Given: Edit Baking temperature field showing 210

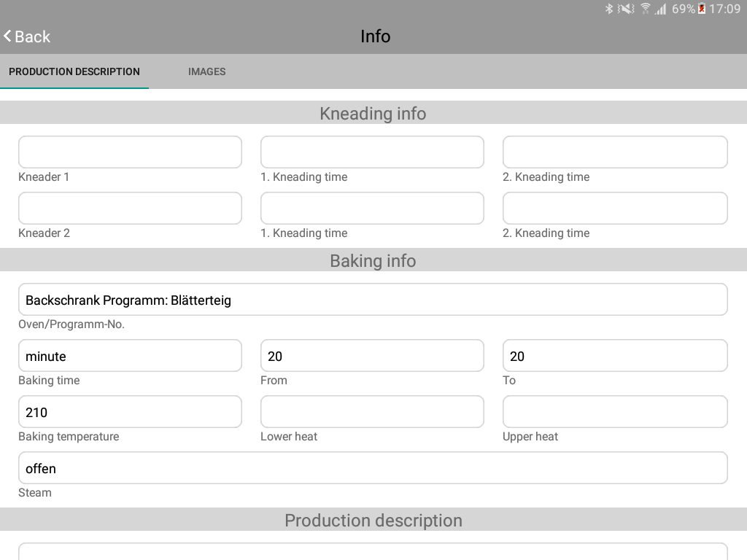Looking at the screenshot, I should point(130,412).
